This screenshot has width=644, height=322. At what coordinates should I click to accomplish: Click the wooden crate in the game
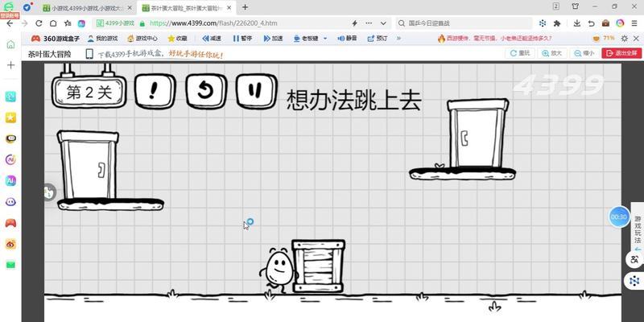click(x=318, y=266)
